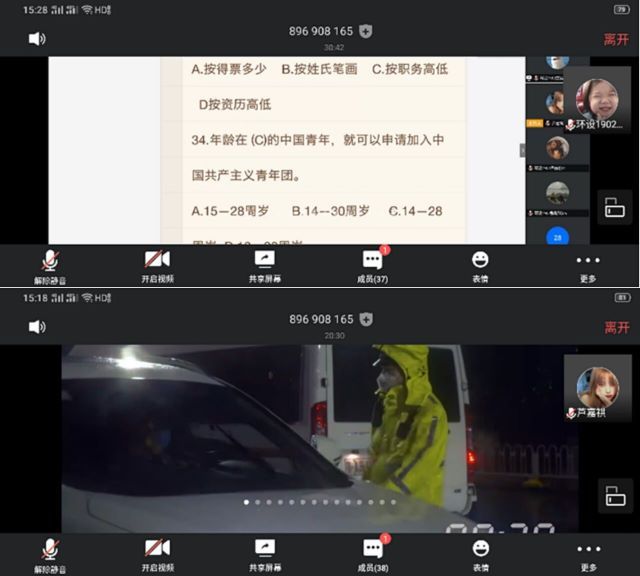Tap the Wi-Fi icon beside the 15:28 clock

(87, 10)
